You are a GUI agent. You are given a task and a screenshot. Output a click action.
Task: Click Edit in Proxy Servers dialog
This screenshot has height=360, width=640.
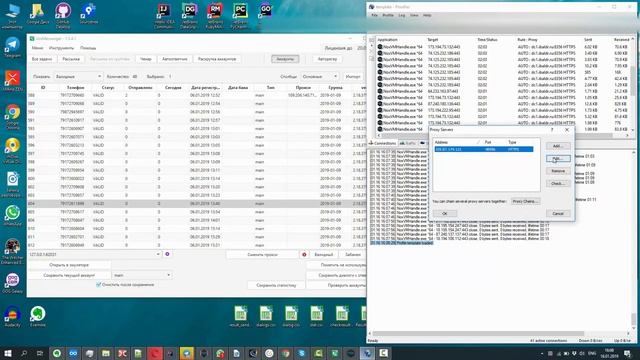558,158
